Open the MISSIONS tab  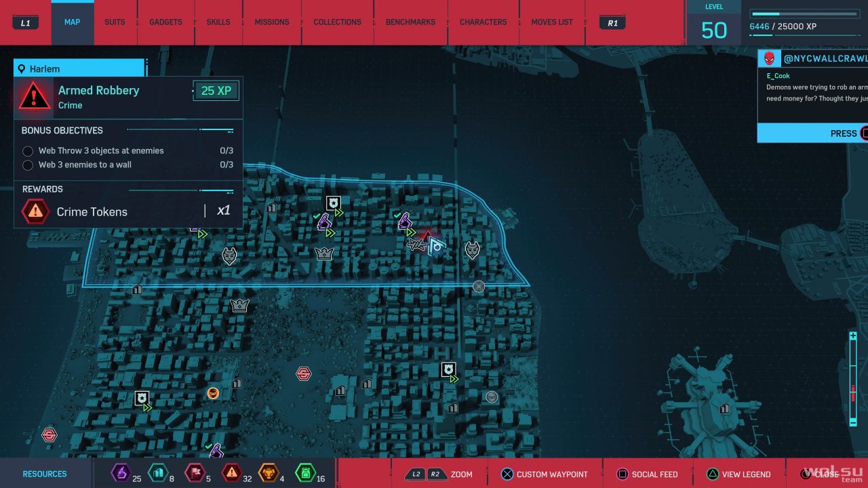(272, 22)
